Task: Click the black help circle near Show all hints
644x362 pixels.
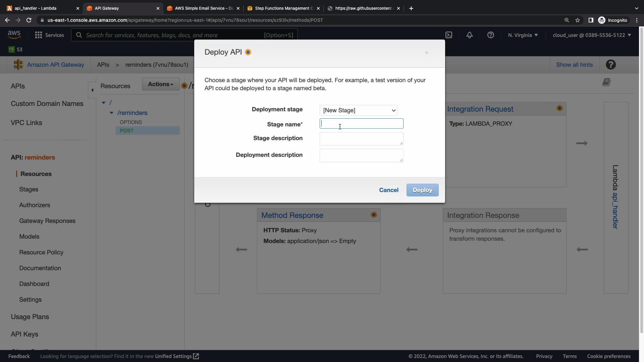Action: click(610, 65)
